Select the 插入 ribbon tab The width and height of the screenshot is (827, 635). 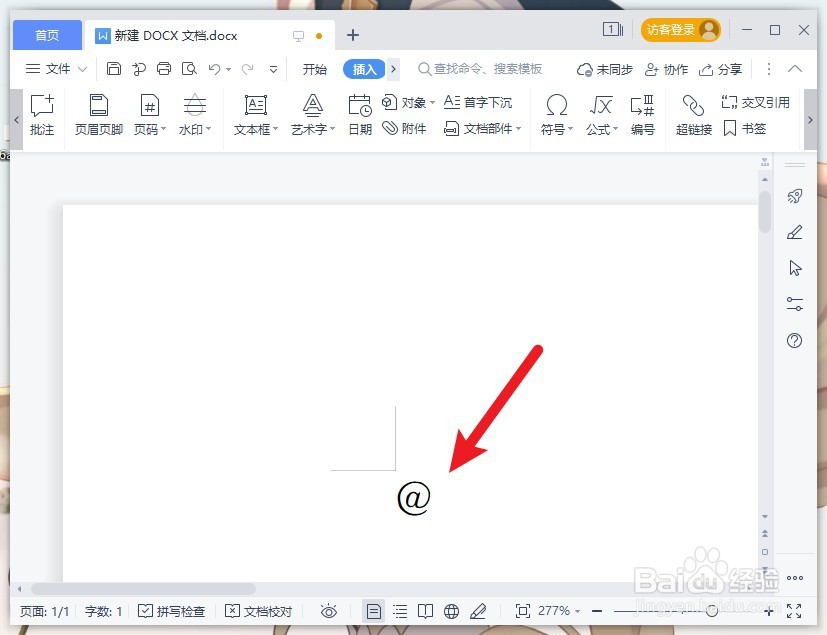364,69
